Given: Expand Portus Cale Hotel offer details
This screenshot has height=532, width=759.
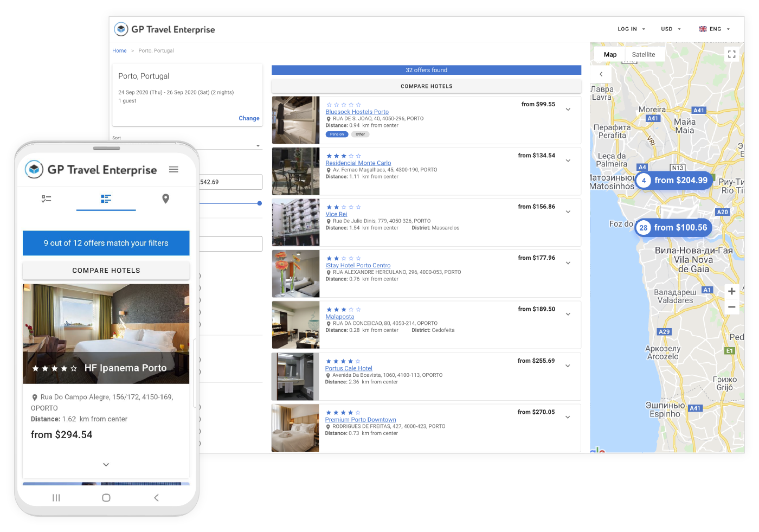Looking at the screenshot, I should (568, 366).
